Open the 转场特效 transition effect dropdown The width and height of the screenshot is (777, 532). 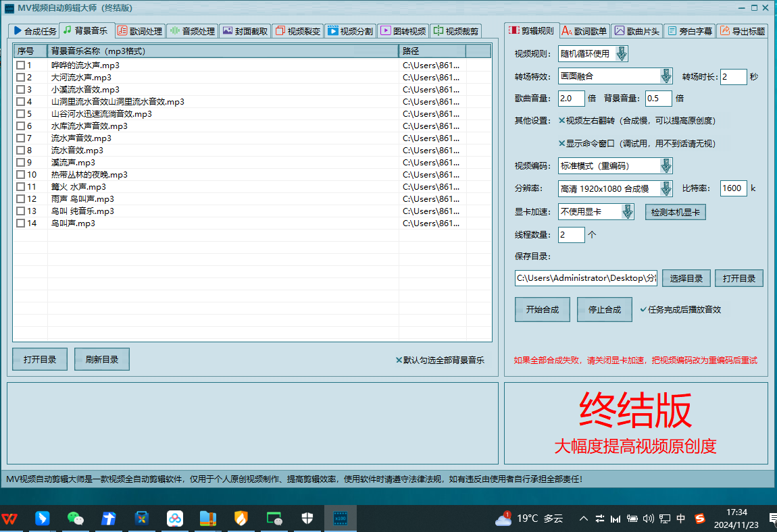(666, 76)
